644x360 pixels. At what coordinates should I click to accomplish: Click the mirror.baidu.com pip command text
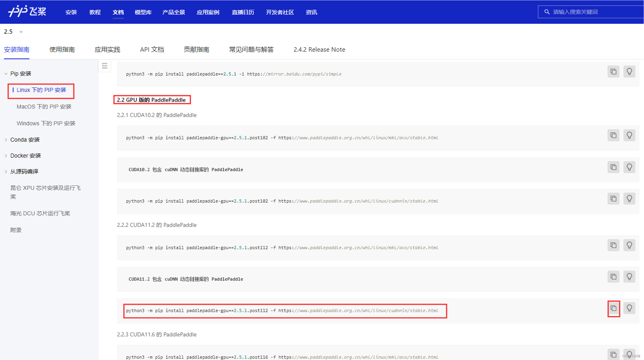(x=234, y=74)
